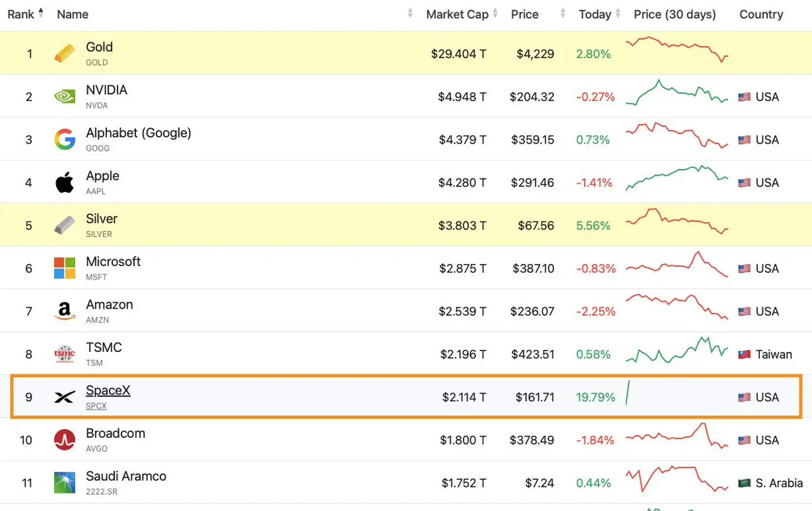Open the SpaceX company link
Screen dimensions: 812x511
pyautogui.click(x=108, y=391)
